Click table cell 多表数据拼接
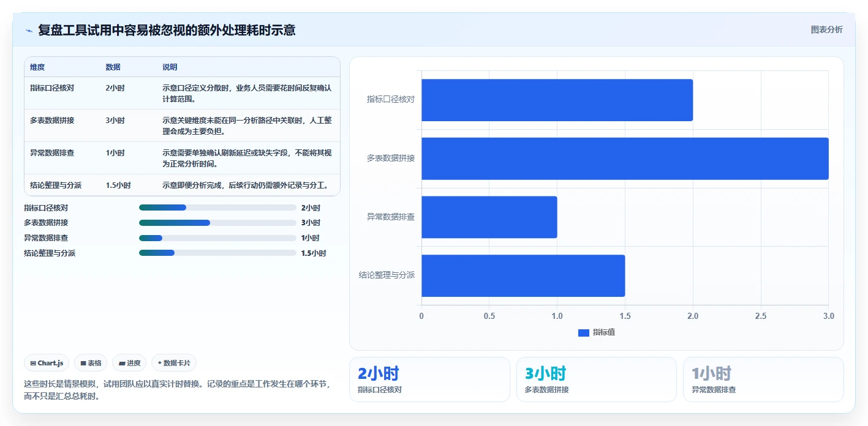Image resolution: width=868 pixels, height=426 pixels. pyautogui.click(x=52, y=121)
